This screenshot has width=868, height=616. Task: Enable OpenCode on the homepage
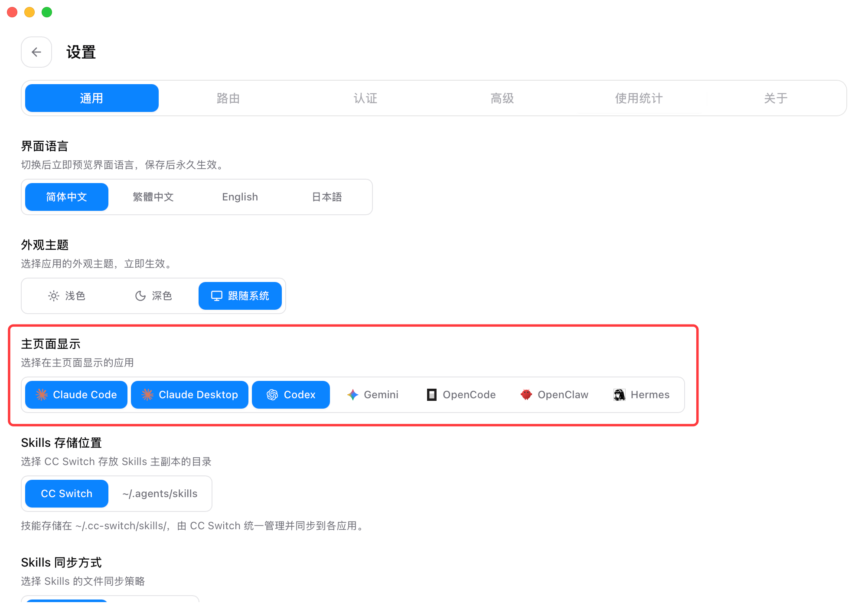[x=461, y=395]
